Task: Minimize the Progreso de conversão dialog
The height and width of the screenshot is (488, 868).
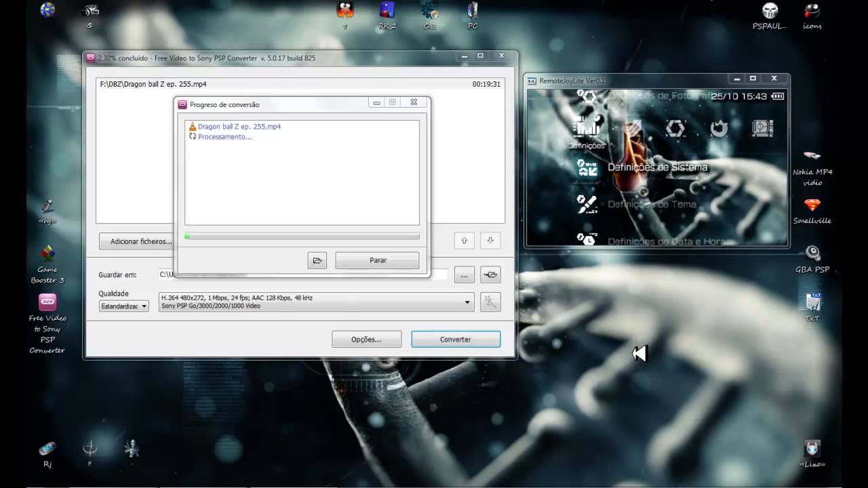Action: tap(376, 102)
